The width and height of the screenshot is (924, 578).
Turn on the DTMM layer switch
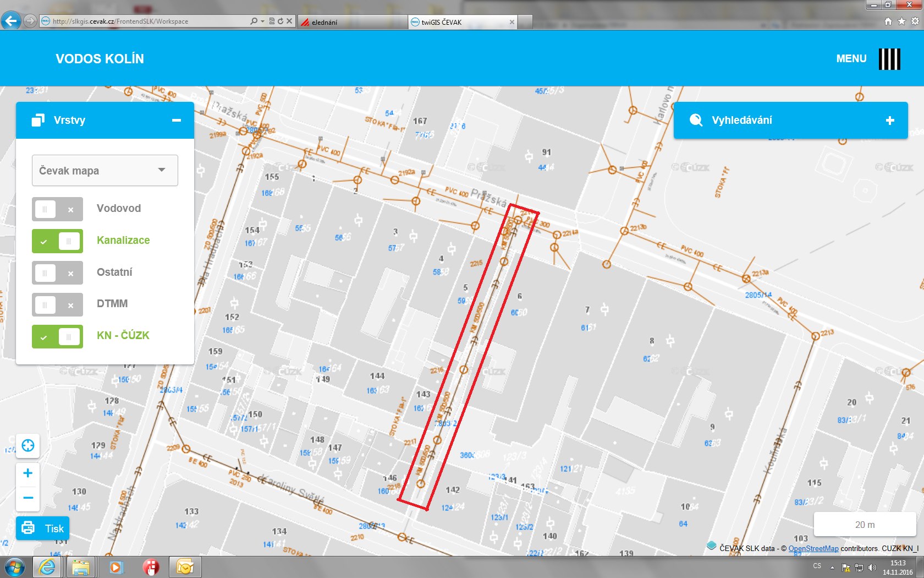57,304
